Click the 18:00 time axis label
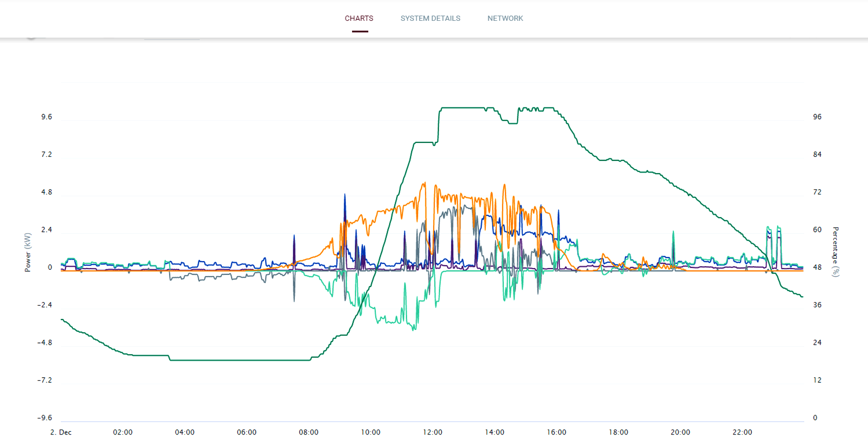This screenshot has height=448, width=868. coord(618,432)
